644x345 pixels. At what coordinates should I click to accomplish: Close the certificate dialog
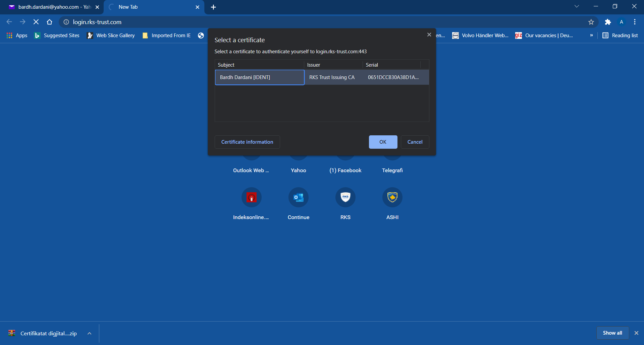(x=429, y=35)
